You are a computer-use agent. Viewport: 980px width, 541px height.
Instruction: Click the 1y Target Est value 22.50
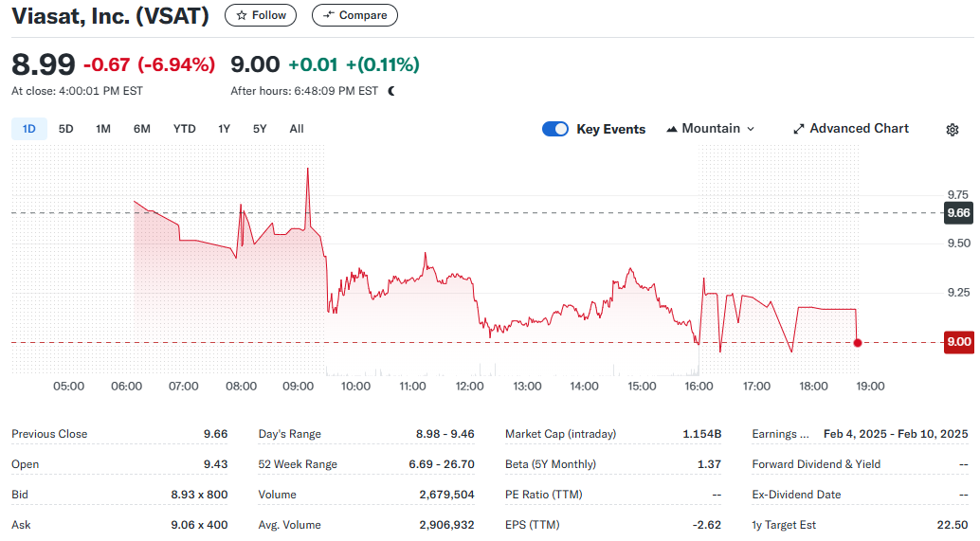coord(952,525)
